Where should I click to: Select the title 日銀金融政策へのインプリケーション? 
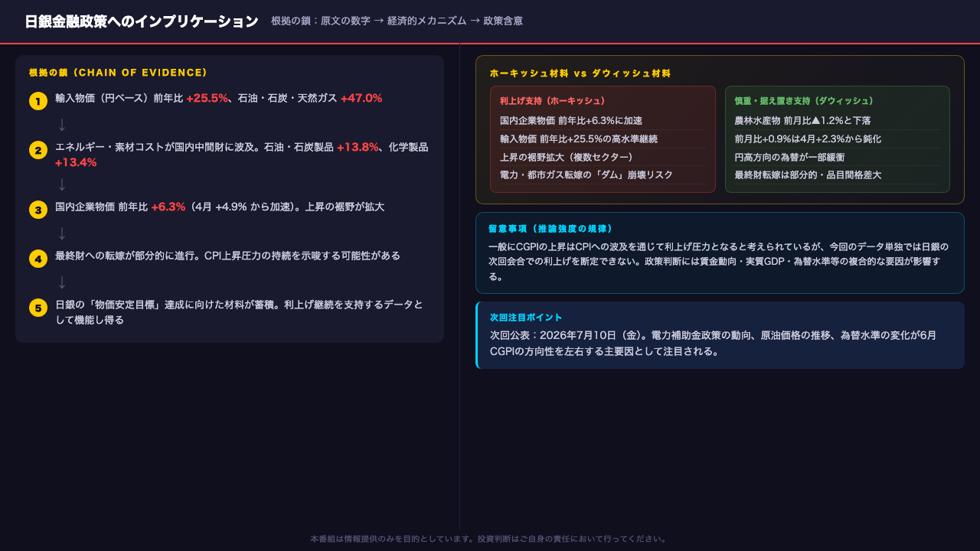(x=142, y=21)
